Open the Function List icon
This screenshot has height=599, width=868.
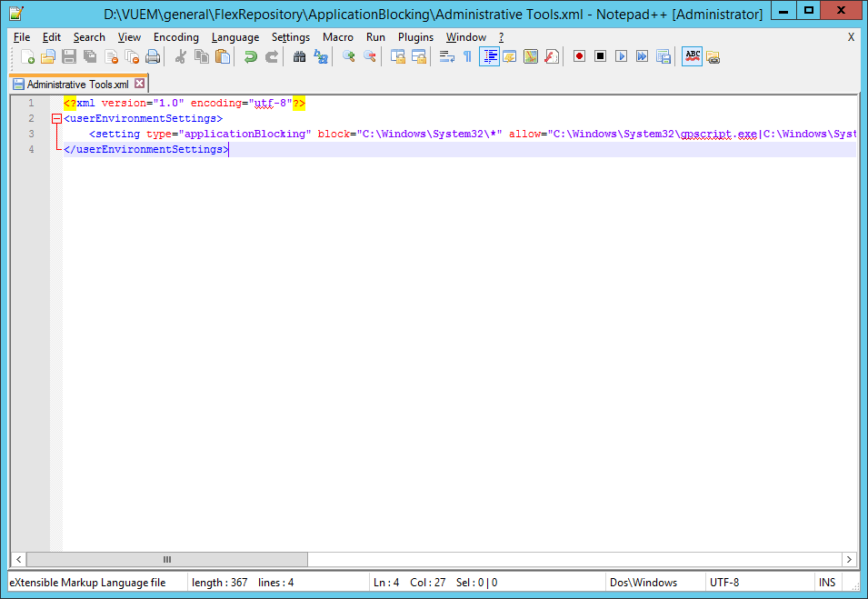[552, 56]
